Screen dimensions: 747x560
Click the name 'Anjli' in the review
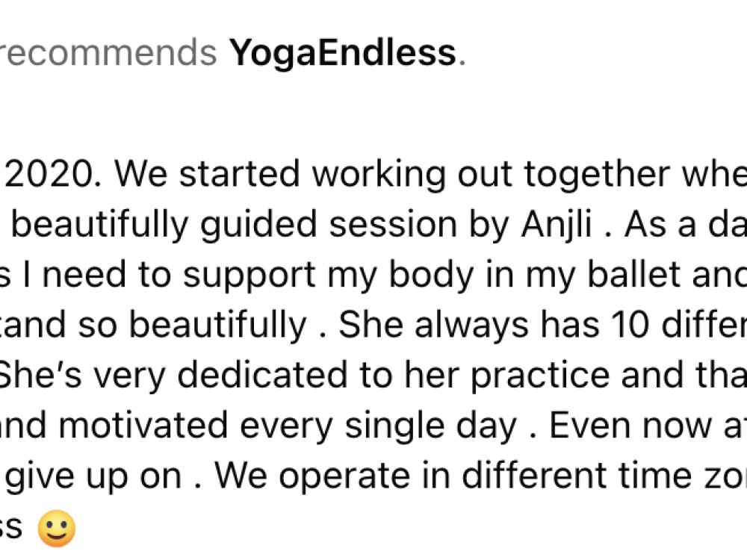[557, 225]
